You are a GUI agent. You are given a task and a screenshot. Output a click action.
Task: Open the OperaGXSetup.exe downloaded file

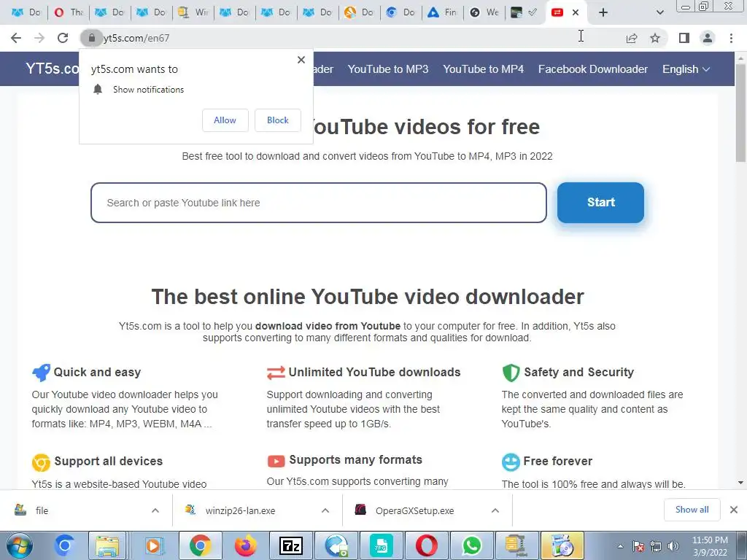(414, 510)
